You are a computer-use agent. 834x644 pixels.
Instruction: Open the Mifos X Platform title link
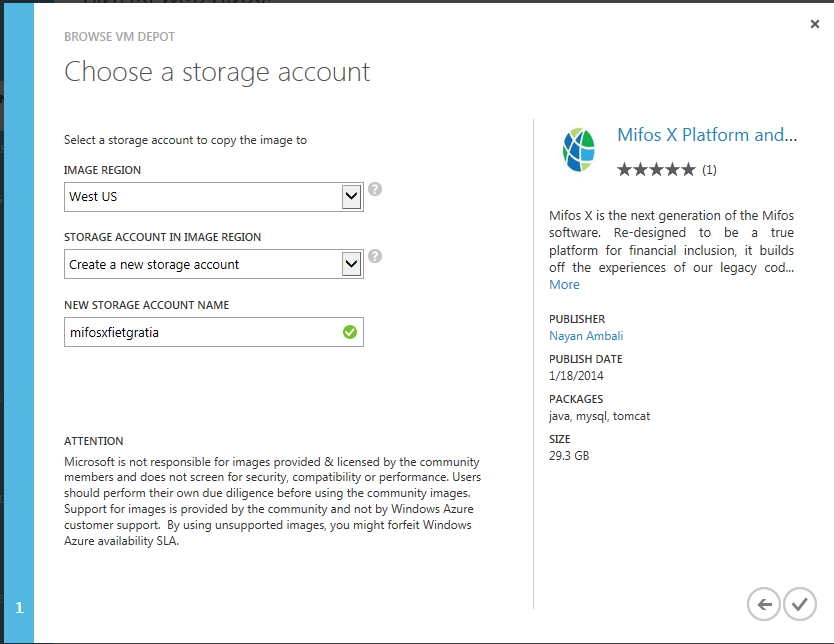tap(706, 135)
